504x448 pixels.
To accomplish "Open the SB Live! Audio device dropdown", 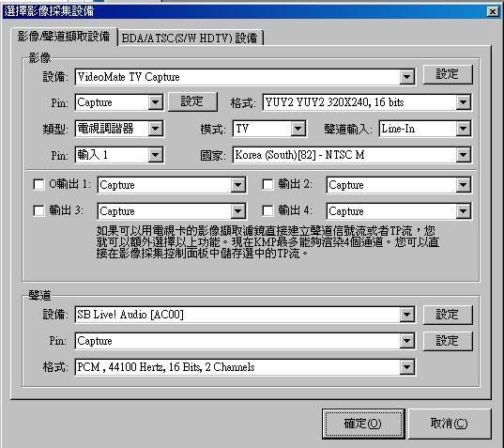I will click(x=245, y=315).
